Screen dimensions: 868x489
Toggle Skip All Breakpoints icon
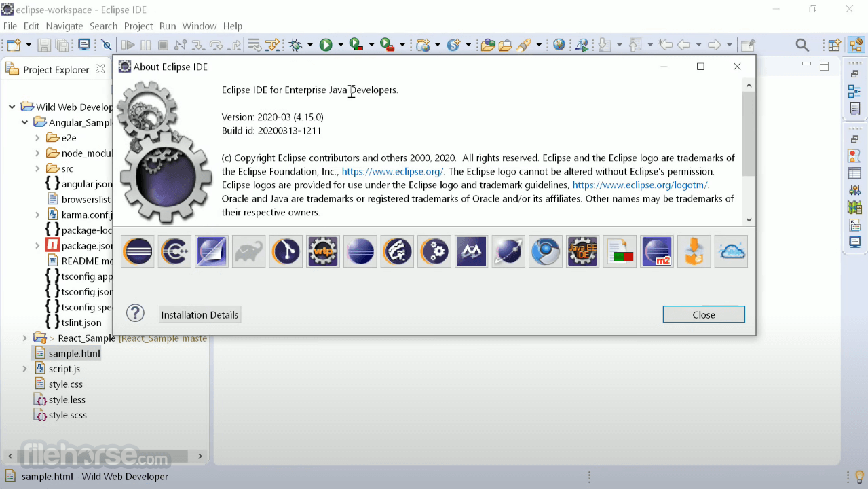click(x=107, y=46)
